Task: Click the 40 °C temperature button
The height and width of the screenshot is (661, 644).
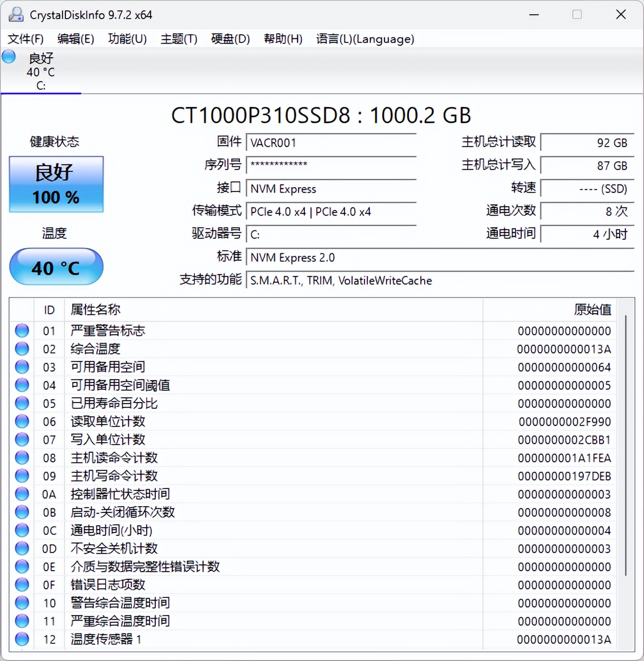Action: (56, 267)
